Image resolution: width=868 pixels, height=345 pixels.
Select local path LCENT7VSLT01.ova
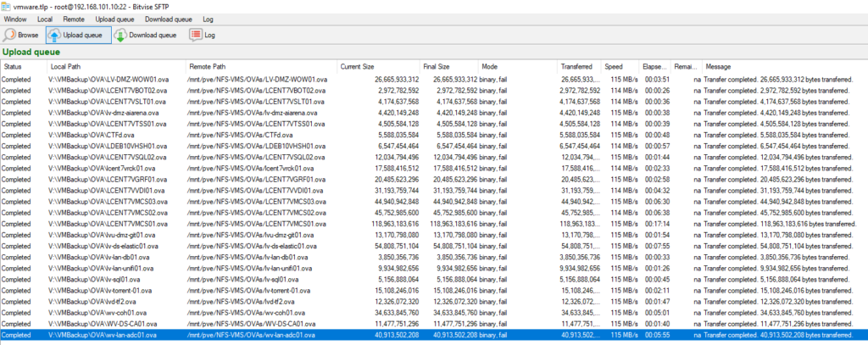coord(107,102)
